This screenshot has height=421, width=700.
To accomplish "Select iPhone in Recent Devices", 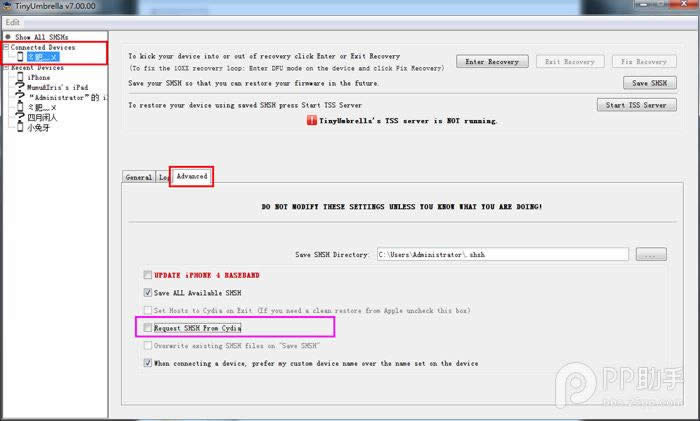I will [39, 78].
